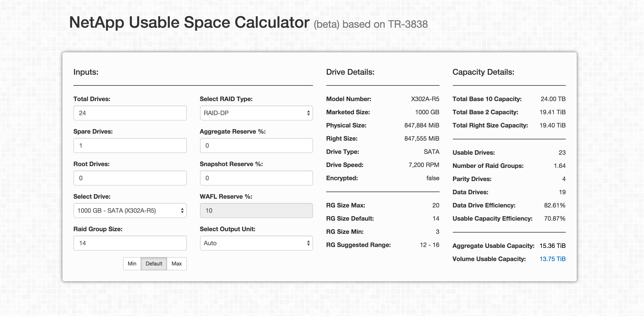Click the Select Drive stepper arrows
Viewport: 644px width, 316px height.
182,211
